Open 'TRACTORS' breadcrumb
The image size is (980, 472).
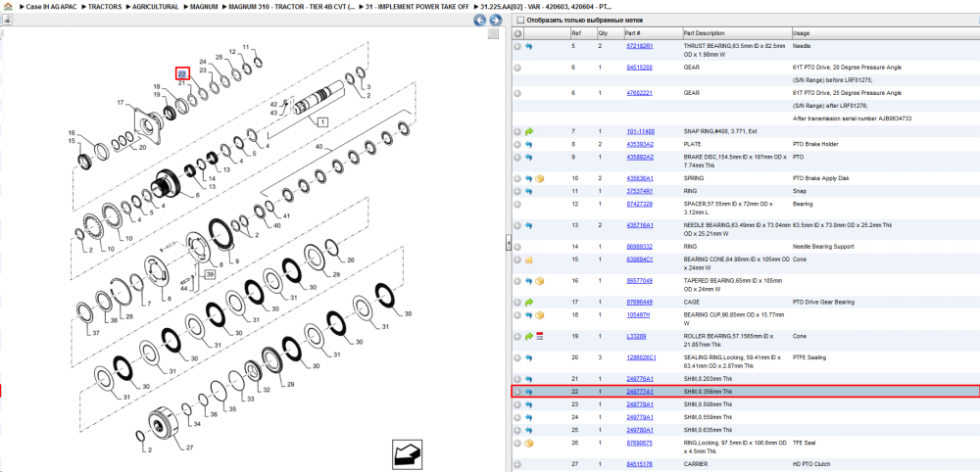click(105, 6)
